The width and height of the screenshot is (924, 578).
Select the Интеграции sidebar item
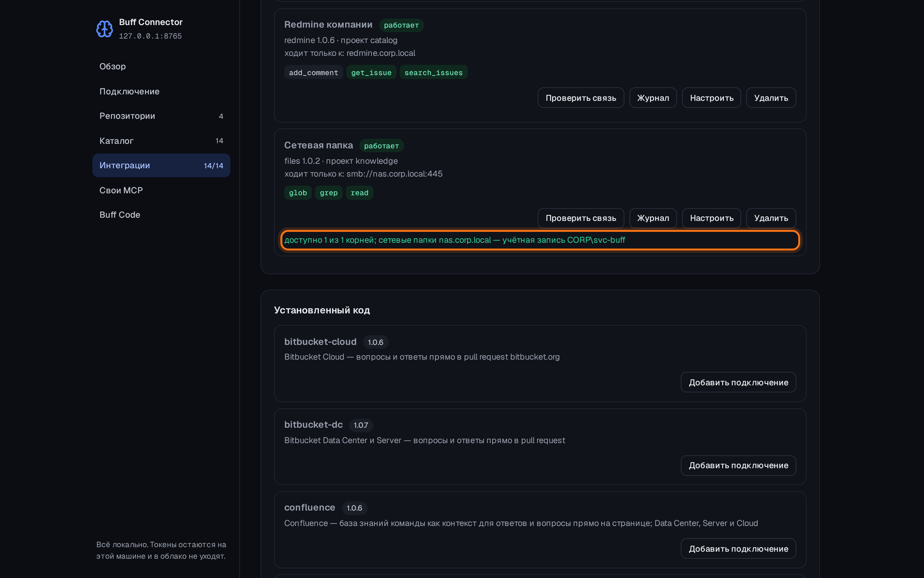pyautogui.click(x=161, y=165)
